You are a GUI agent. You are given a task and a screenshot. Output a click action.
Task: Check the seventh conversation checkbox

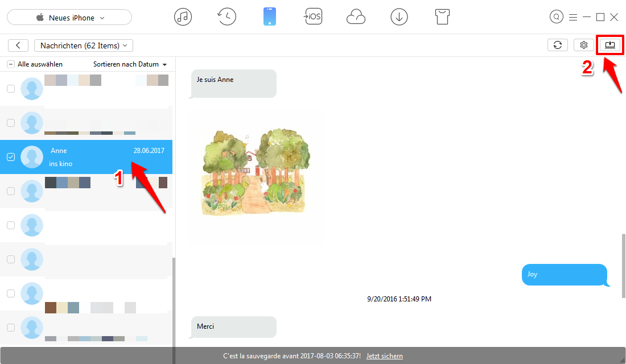click(x=11, y=293)
